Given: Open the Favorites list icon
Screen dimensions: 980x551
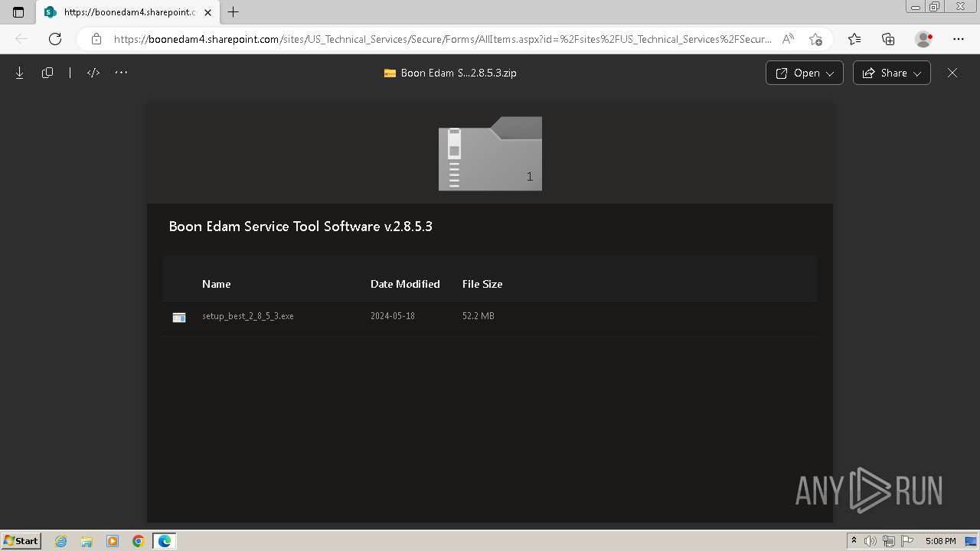Looking at the screenshot, I should click(x=854, y=39).
